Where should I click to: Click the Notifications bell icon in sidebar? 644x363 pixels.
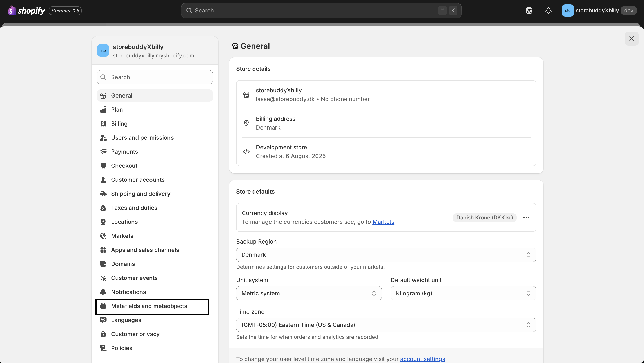(103, 292)
